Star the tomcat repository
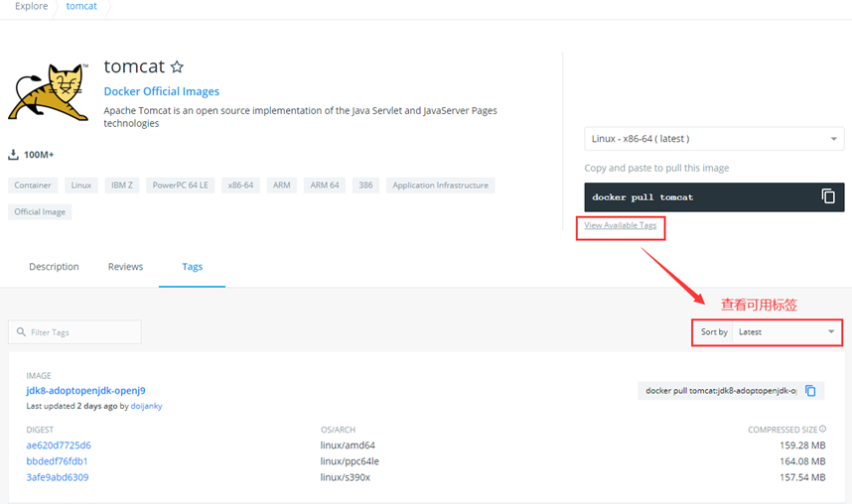This screenshot has width=852, height=504. 177,66
